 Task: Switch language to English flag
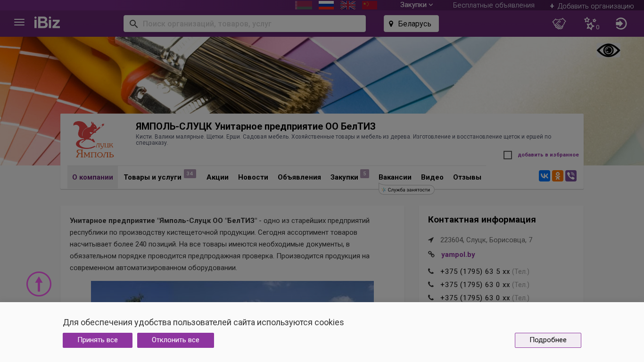pyautogui.click(x=348, y=5)
